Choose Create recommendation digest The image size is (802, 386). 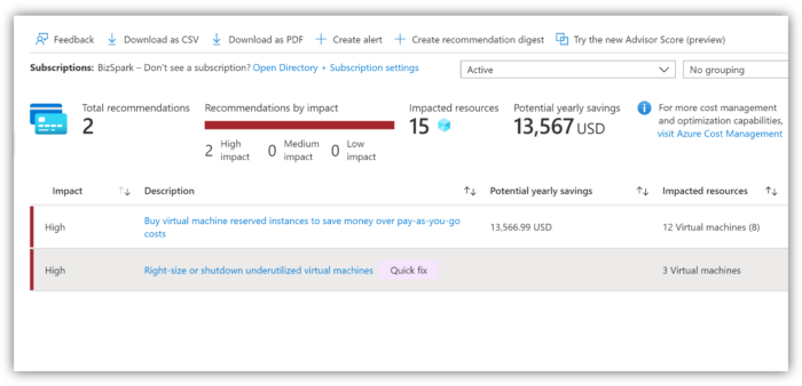click(x=470, y=39)
